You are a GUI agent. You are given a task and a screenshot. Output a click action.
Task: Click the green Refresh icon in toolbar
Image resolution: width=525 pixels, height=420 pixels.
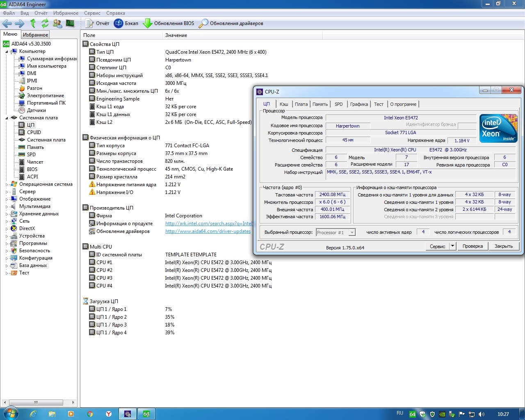coord(45,23)
